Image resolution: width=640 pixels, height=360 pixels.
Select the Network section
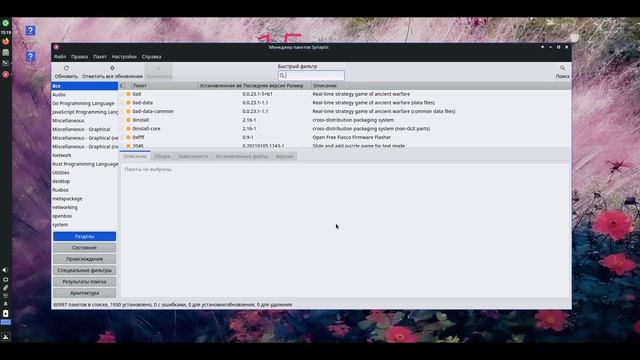(x=84, y=156)
